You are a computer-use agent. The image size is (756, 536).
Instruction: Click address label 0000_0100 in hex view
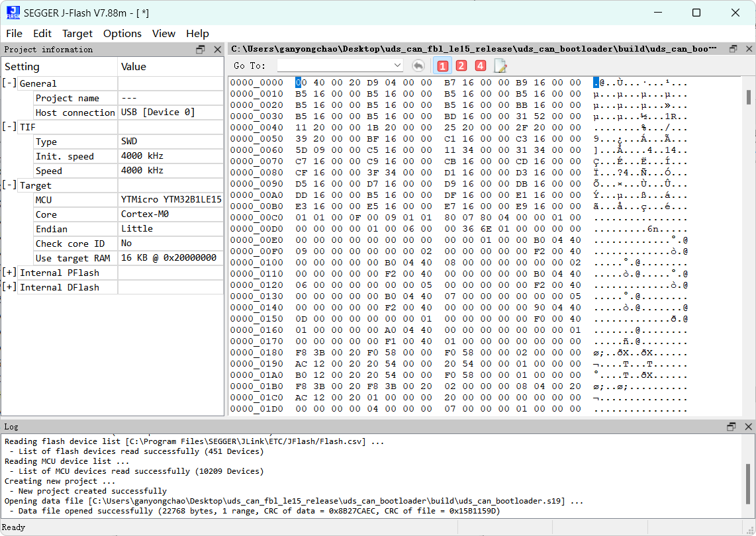256,262
